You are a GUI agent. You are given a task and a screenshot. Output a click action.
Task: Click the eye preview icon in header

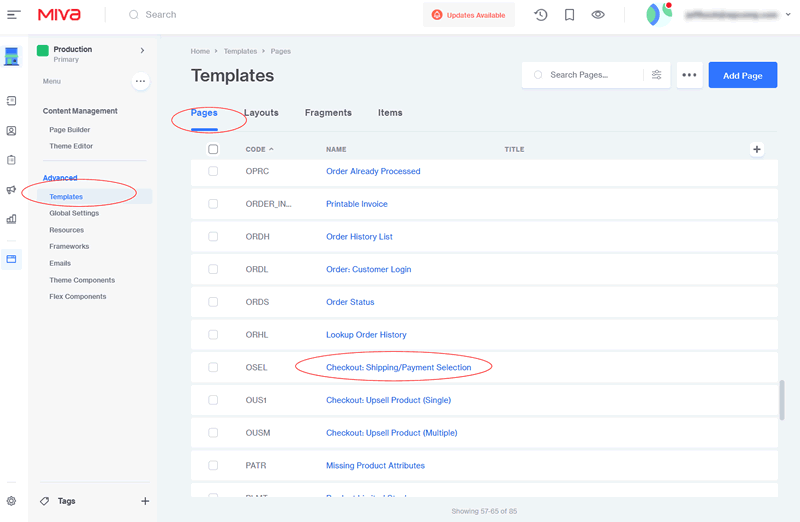click(598, 15)
